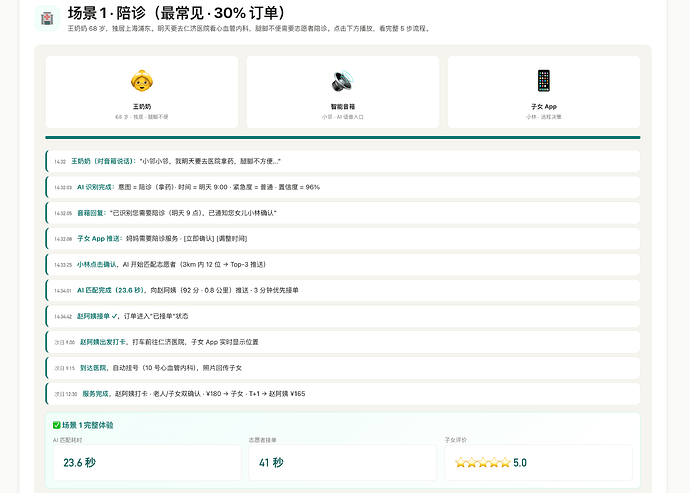Click the green check icon beside 场景 1 完整体验
This screenshot has width=690, height=493.
coord(57,425)
